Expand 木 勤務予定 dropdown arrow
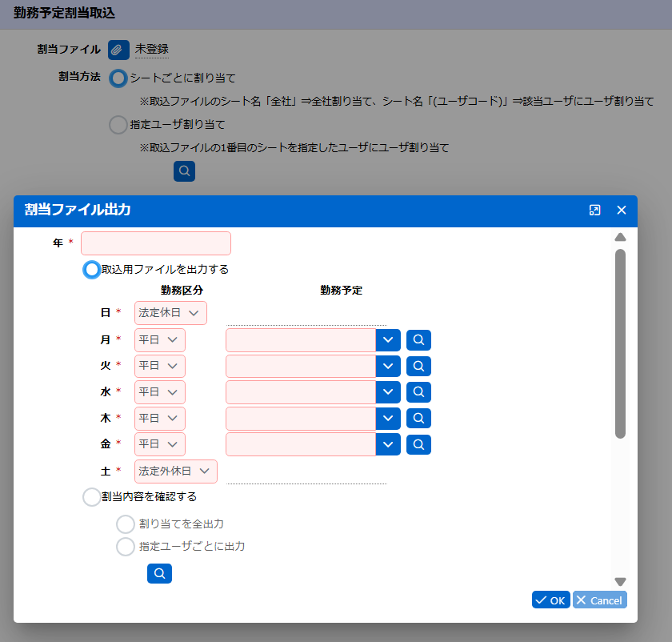This screenshot has width=672, height=642. point(388,418)
